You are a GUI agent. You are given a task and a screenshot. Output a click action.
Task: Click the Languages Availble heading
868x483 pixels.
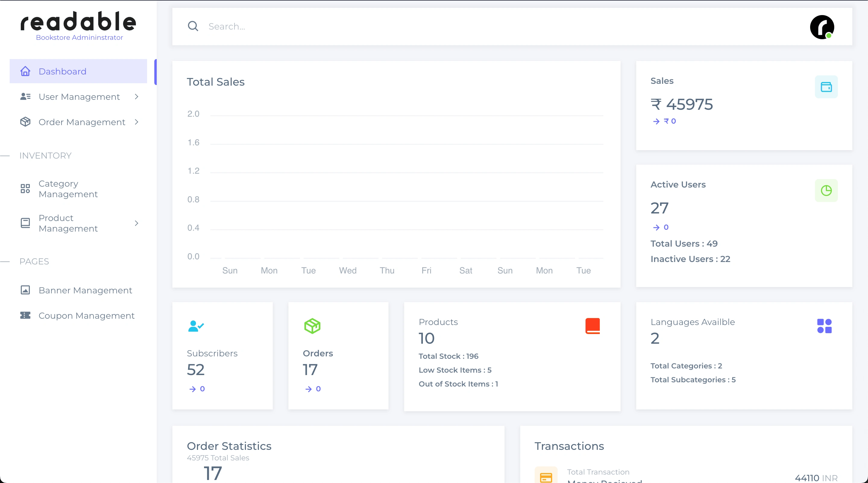point(693,322)
